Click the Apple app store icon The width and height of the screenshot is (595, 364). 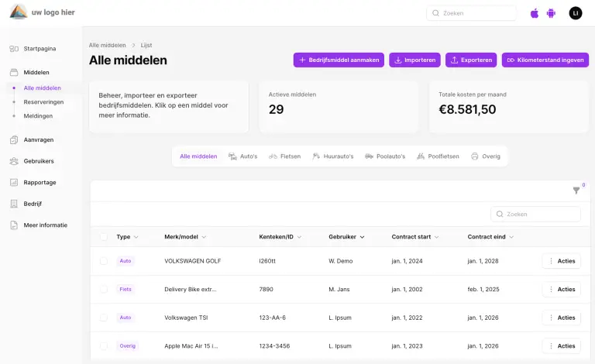tap(535, 13)
